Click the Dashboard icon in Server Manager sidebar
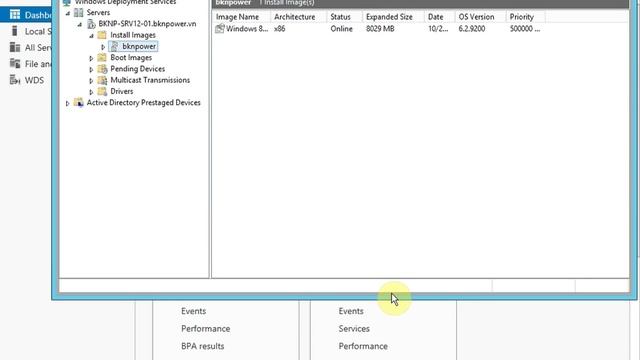640x360 pixels. 15,15
